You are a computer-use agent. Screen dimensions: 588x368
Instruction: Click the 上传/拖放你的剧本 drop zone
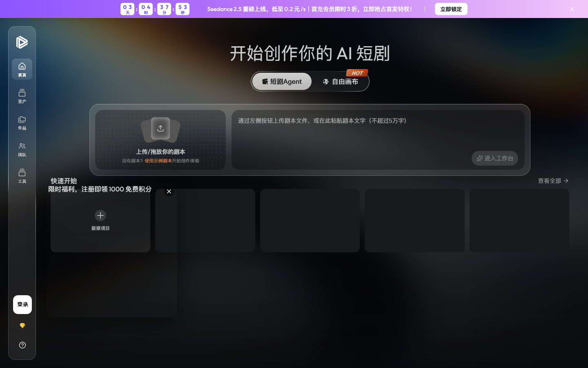(x=160, y=140)
